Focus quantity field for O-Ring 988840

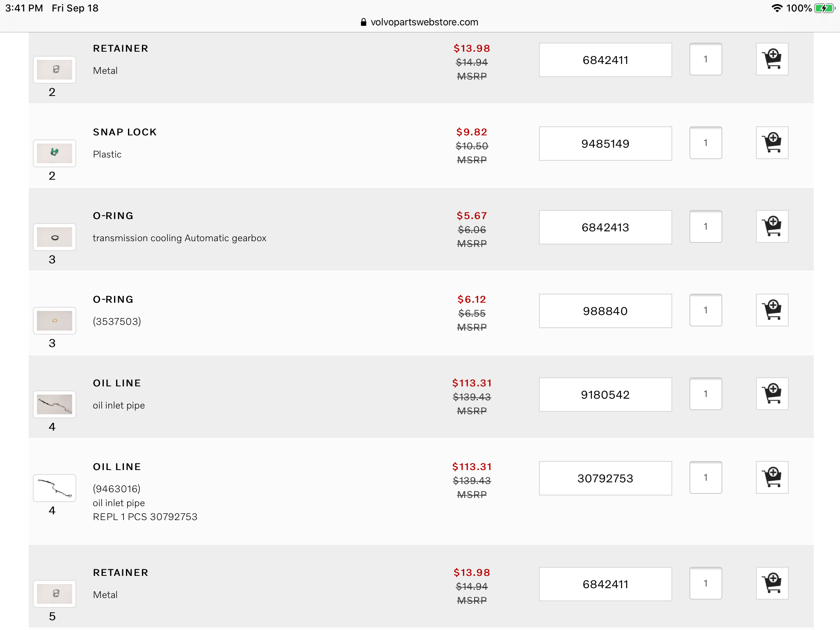[705, 310]
